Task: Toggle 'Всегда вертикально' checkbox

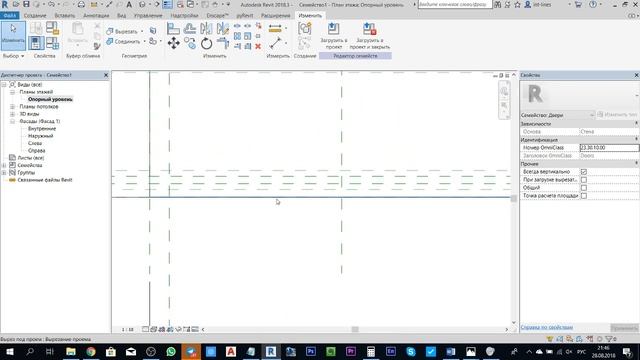Action: pos(584,172)
